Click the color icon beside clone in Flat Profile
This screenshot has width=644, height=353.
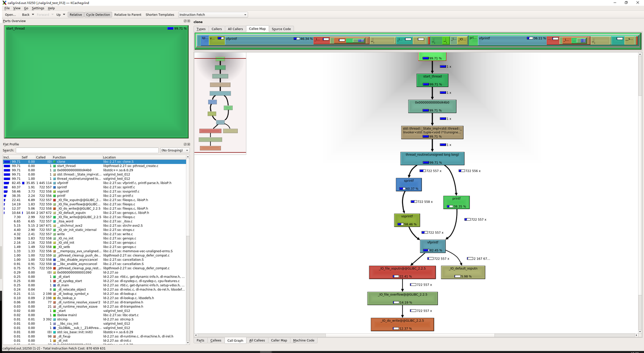[55, 162]
